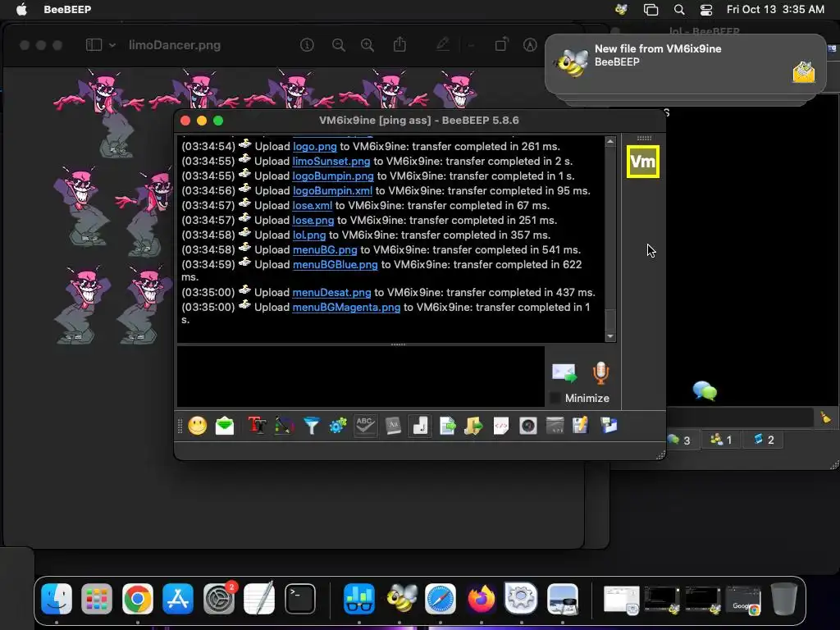Open the chat font (red T) settings
The height and width of the screenshot is (630, 840).
(257, 426)
